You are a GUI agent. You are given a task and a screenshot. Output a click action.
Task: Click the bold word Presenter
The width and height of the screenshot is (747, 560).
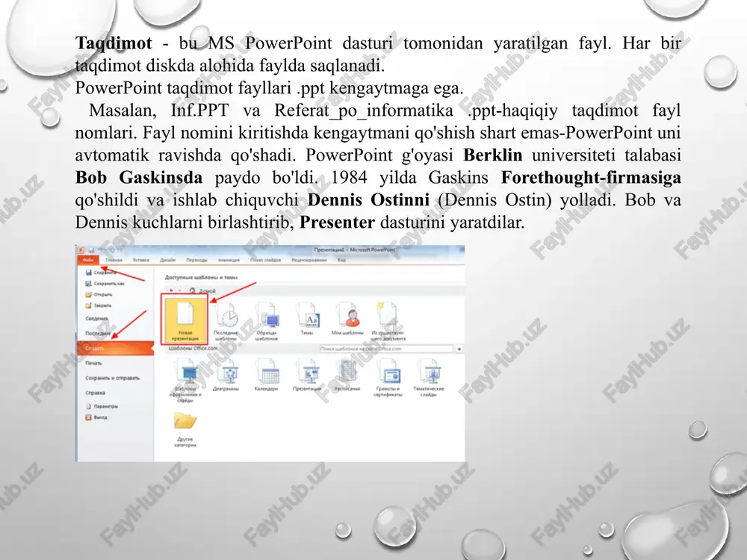click(338, 223)
